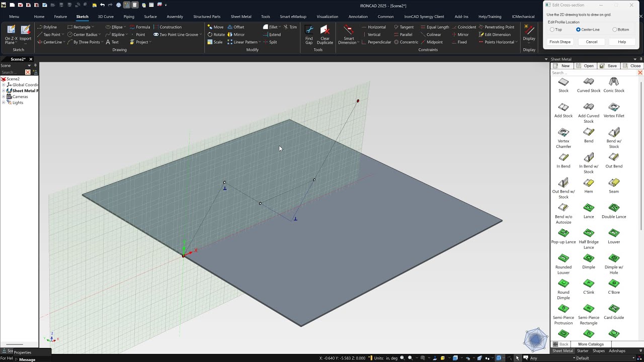Activate the Construction geometry tool

click(168, 27)
